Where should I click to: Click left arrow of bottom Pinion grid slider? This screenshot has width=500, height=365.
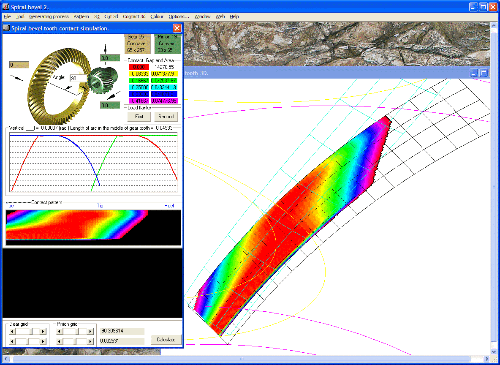[x=59, y=341]
